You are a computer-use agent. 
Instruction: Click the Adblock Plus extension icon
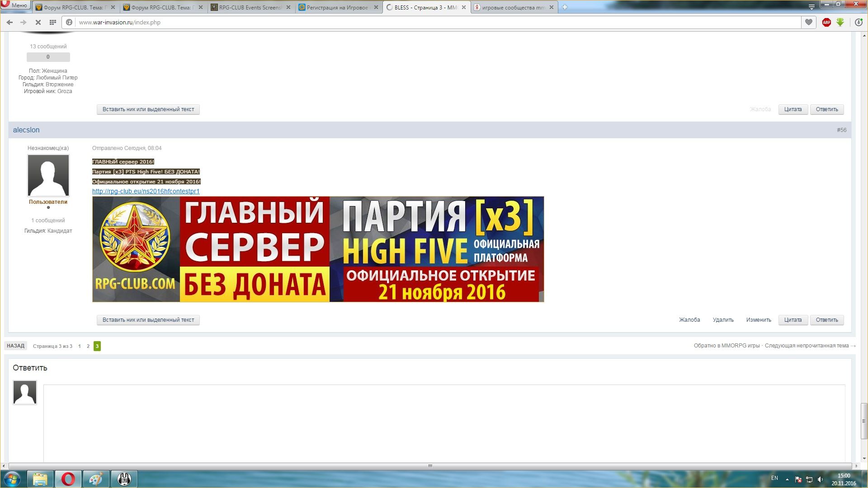tap(826, 22)
